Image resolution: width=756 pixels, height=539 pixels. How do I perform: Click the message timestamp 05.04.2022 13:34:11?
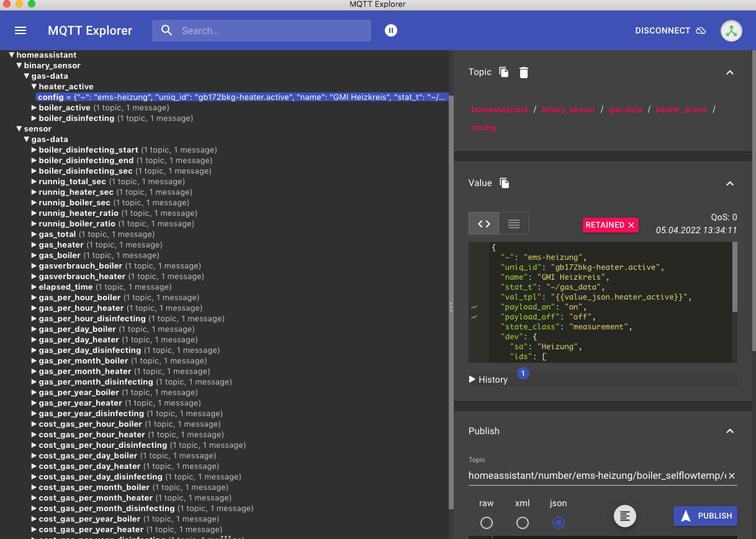coord(696,230)
